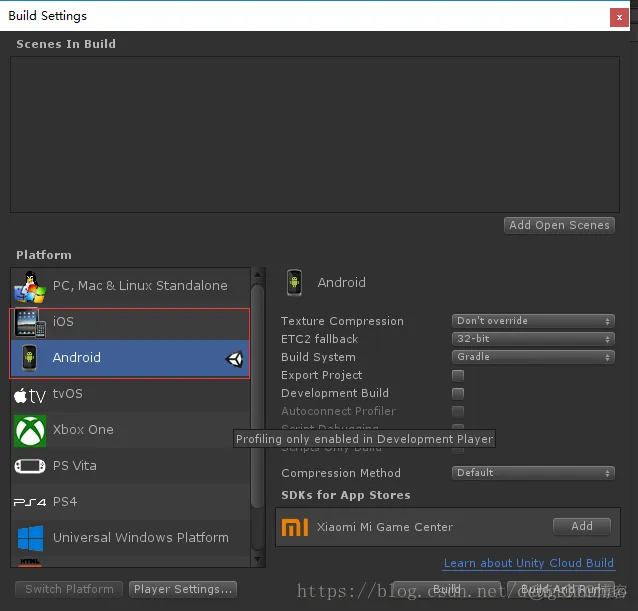The width and height of the screenshot is (638, 611).
Task: Enable the Development Build checkbox
Action: click(458, 393)
